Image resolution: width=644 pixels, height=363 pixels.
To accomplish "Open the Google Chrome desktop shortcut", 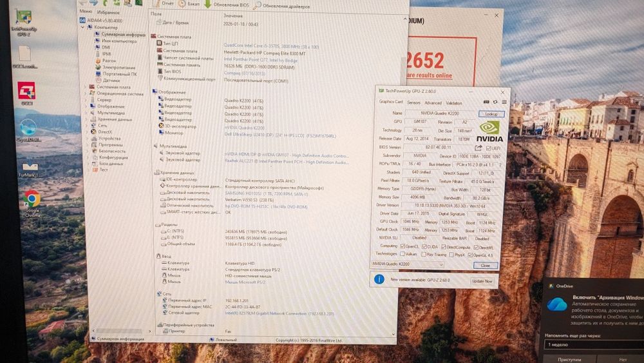I will [x=32, y=204].
